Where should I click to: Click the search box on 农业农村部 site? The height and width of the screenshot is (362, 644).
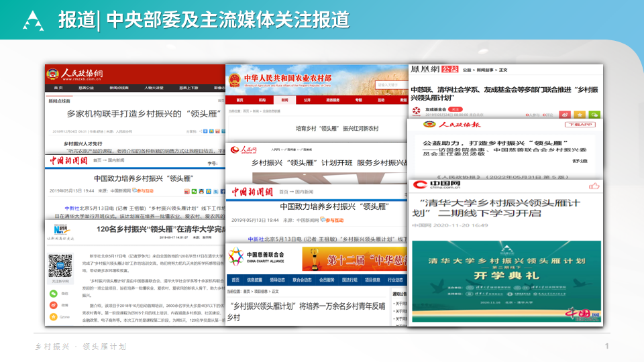pyautogui.click(x=391, y=85)
